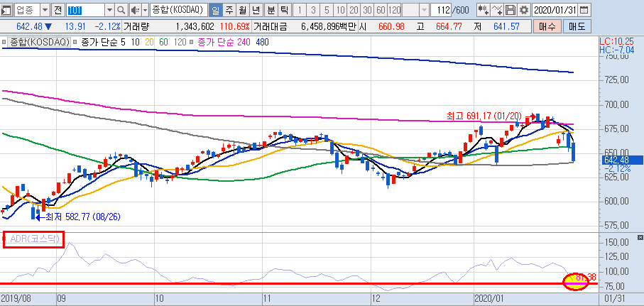The image size is (644, 306).
Task: Select the 일 daily period
Action: 215,9
